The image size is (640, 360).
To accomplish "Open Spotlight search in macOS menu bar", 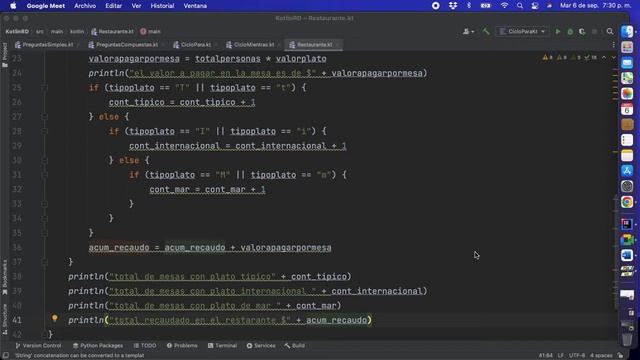I will [x=520, y=6].
